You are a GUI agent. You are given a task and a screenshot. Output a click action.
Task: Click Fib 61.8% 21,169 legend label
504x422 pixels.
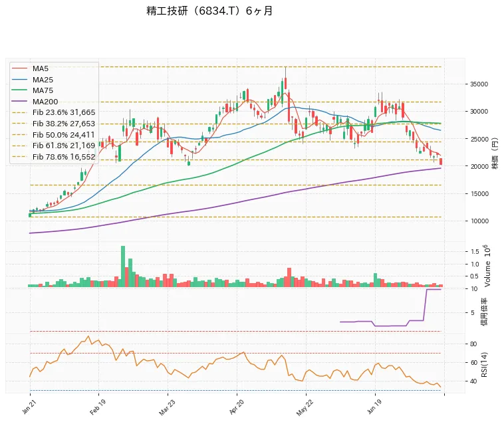coord(64,146)
